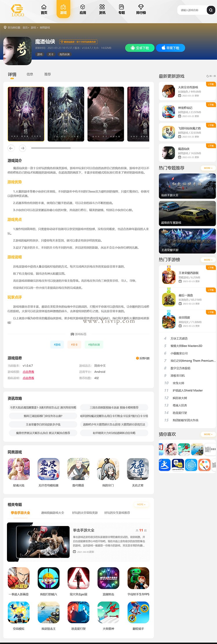This screenshot has width=217, height=644.
Task: Click the 反馈问题 feedback icon link
Action: [143, 358]
